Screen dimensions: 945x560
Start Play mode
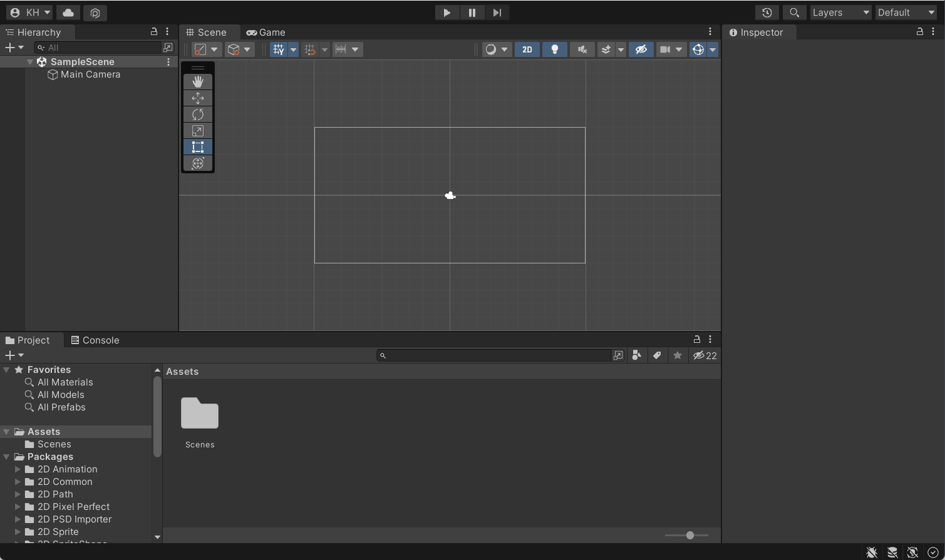[447, 13]
